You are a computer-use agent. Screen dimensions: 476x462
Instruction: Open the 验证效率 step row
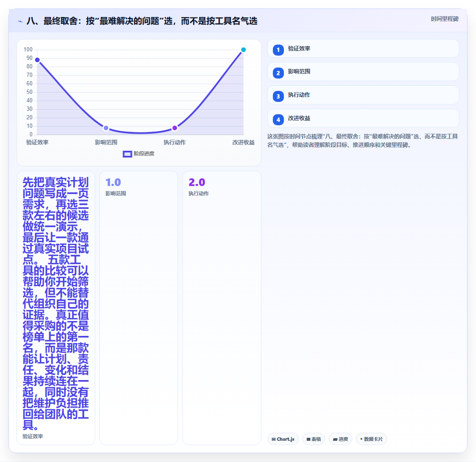pos(363,48)
